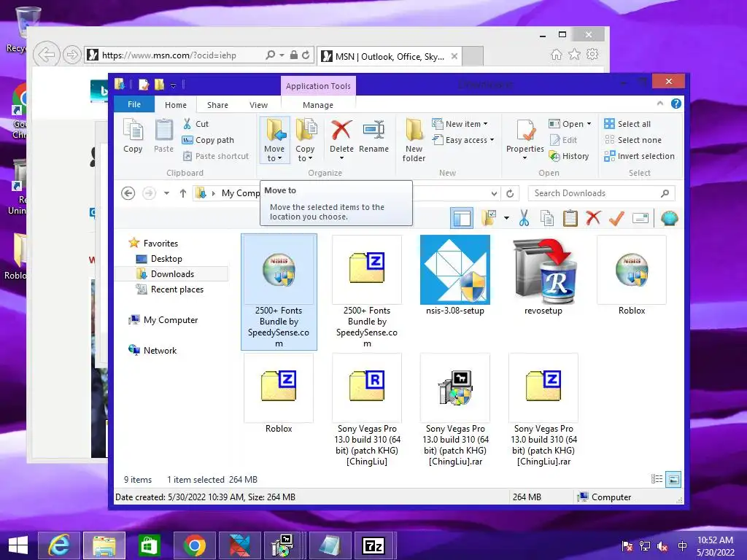The image size is (747, 560).
Task: Click Select none in ribbon
Action: tap(632, 140)
